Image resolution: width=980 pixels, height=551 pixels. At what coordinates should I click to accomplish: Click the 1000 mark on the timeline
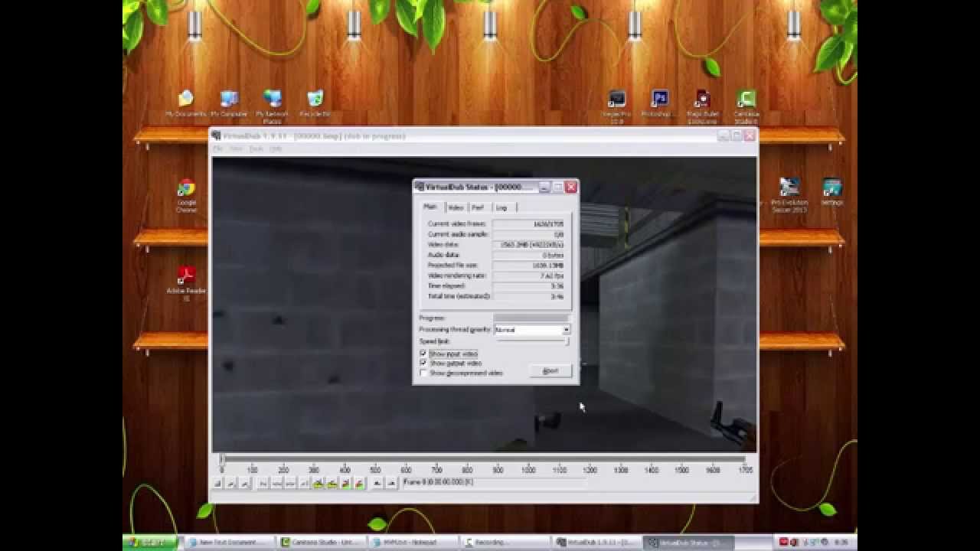528,470
